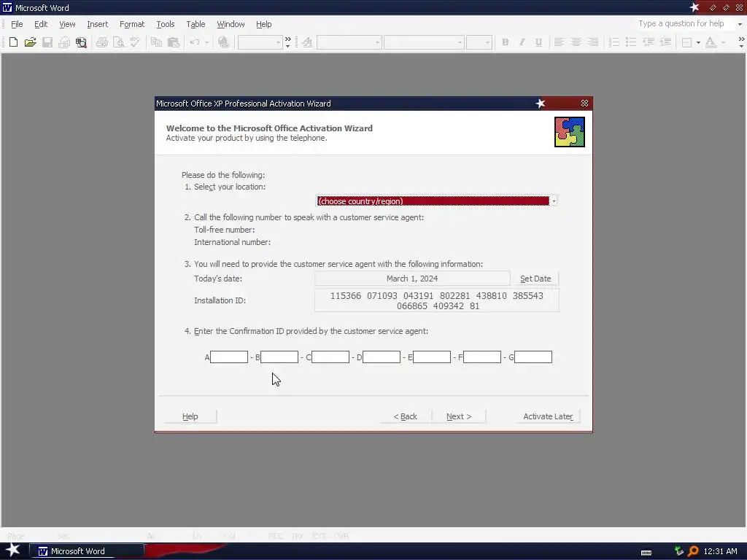Click the Next > button

459,416
